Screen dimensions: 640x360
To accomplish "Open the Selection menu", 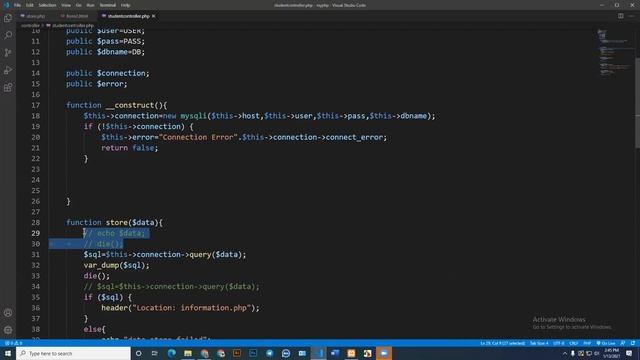I will (x=47, y=5).
